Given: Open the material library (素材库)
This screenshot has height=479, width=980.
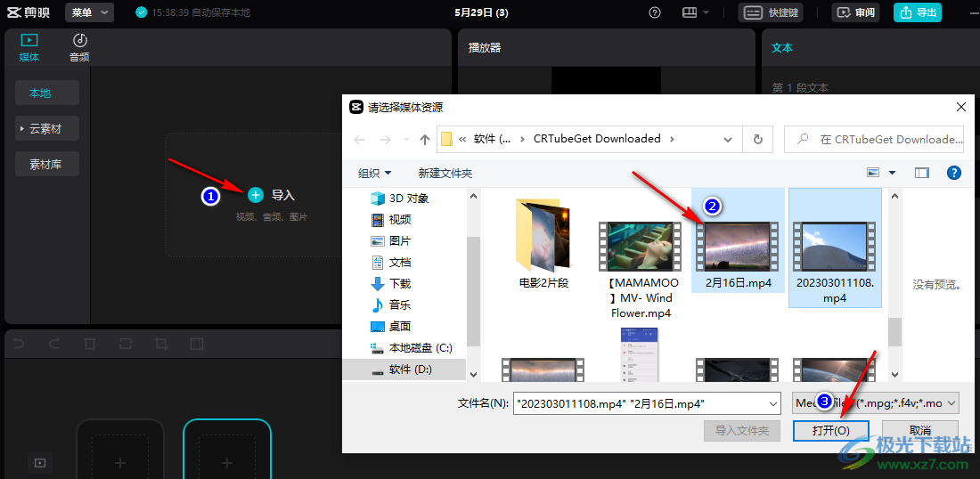Looking at the screenshot, I should 47,165.
